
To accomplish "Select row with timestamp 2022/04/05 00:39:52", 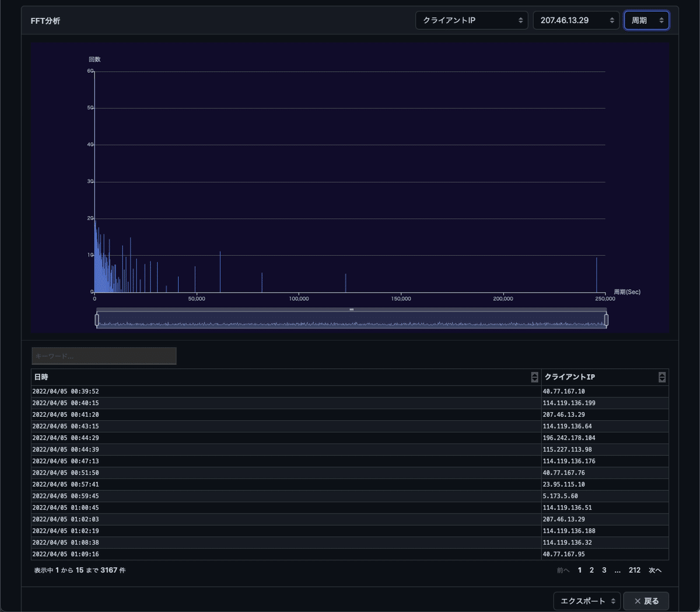I will [x=350, y=392].
